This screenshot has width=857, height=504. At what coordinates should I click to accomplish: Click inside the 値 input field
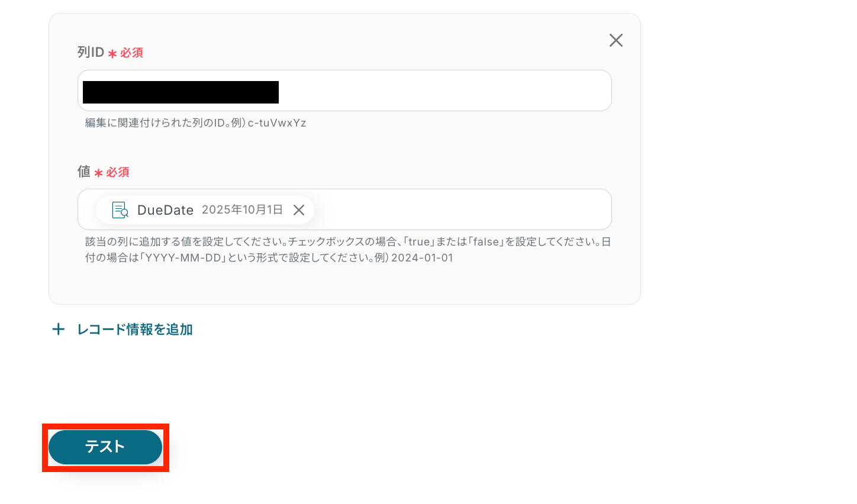point(344,209)
